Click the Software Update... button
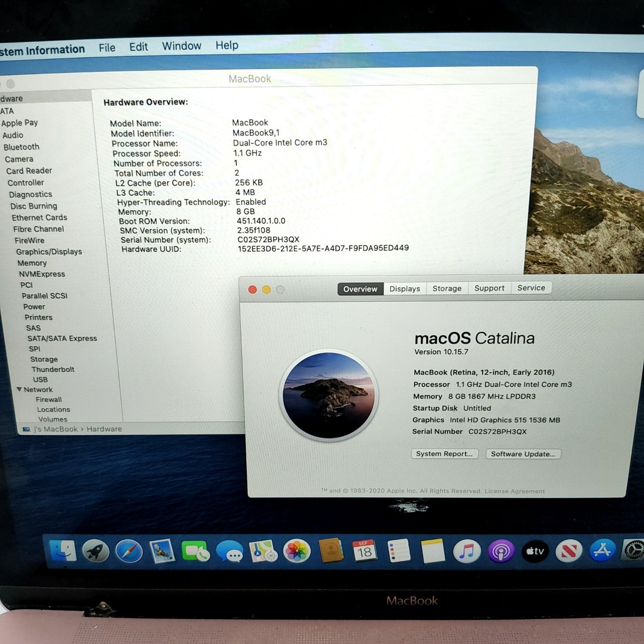This screenshot has height=644, width=644. [523, 454]
